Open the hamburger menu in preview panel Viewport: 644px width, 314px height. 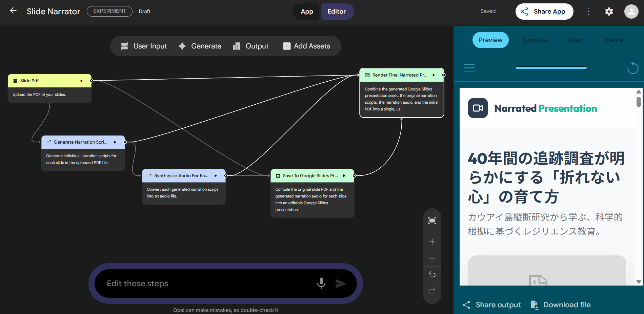point(469,68)
